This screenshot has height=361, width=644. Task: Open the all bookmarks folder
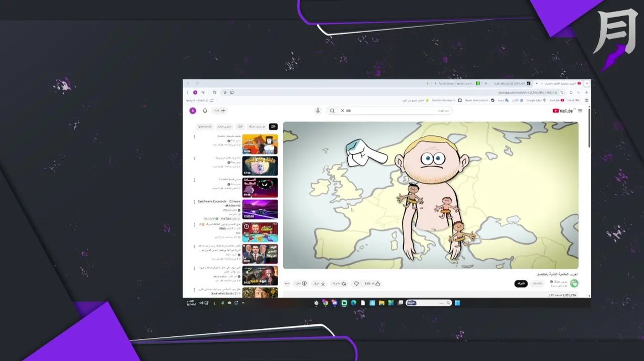[200, 100]
